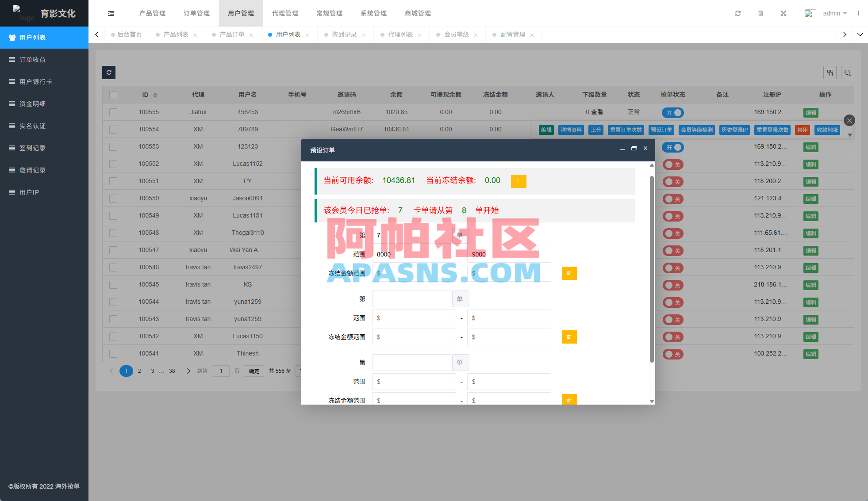This screenshot has width=868, height=501.
Task: Open the 签到记录 breadcrumb tab
Action: point(345,34)
